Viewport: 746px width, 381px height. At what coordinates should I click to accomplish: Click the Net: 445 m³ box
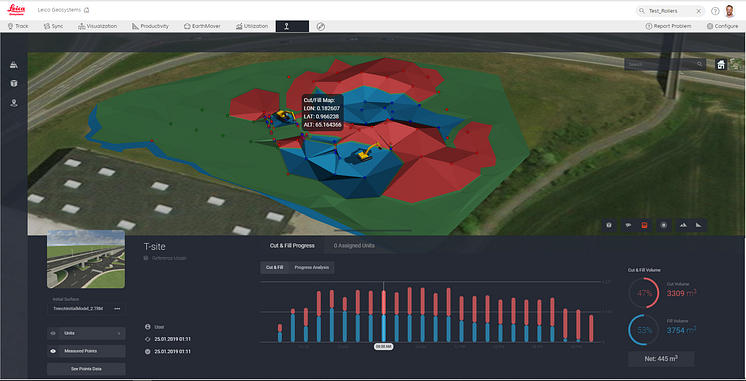661,359
